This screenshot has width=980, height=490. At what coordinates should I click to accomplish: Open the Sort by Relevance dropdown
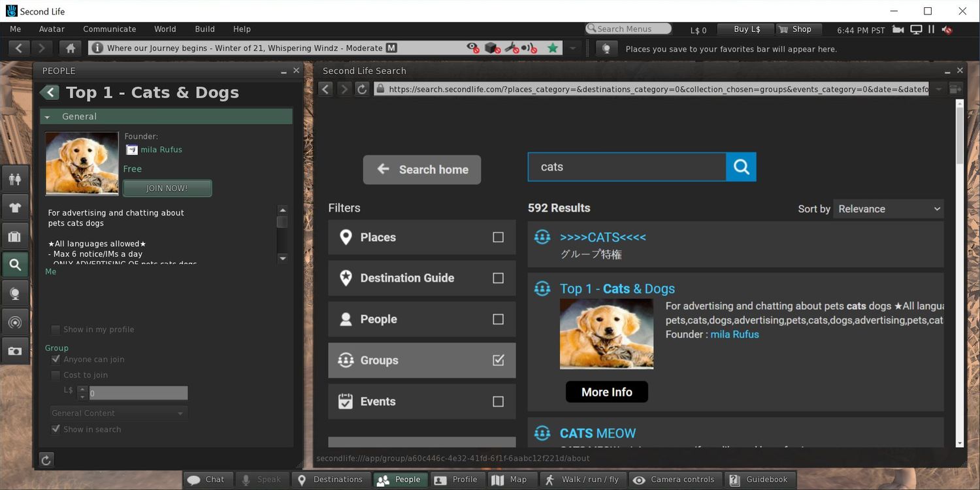(x=889, y=209)
